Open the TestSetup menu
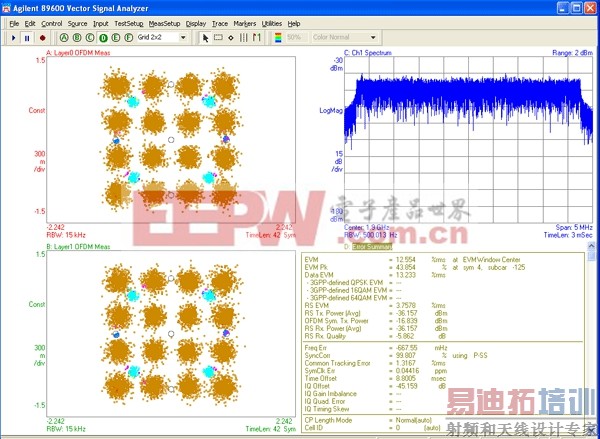Image resolution: width=600 pixels, height=439 pixels. pyautogui.click(x=129, y=24)
